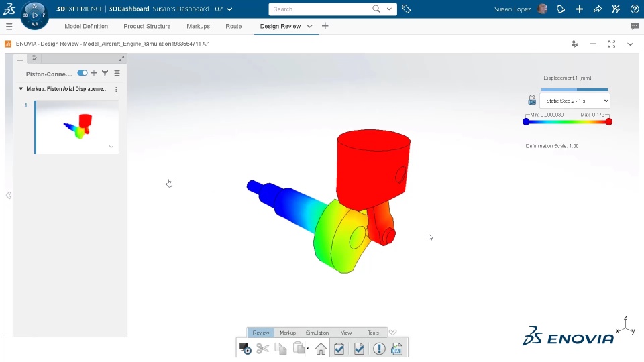644x362 pixels.
Task: Collapse the Markup: Piston Axial Displacement tree
Action: pos(21,88)
